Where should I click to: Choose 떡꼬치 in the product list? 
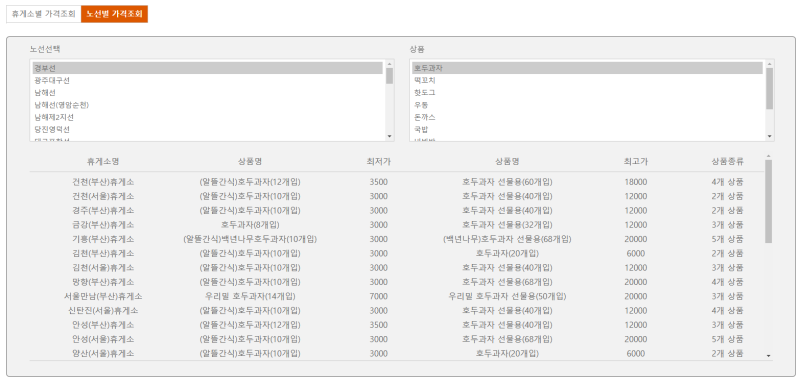coord(587,81)
